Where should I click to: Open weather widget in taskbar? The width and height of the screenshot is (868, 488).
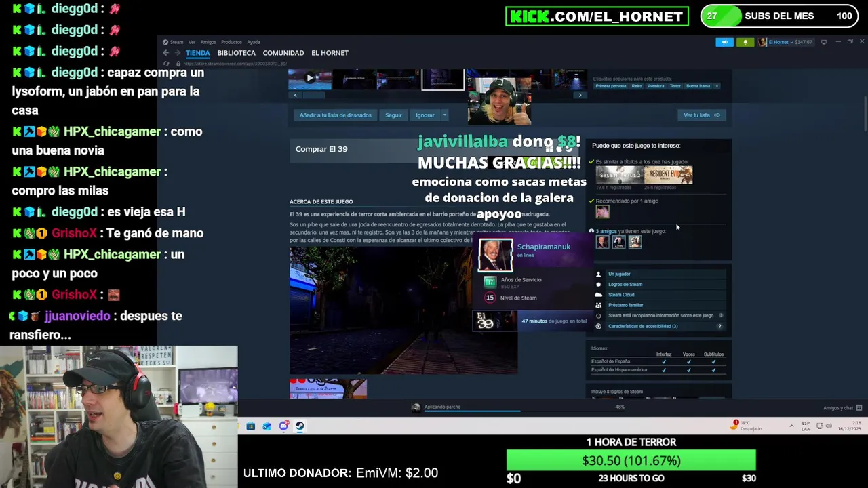pos(747,426)
